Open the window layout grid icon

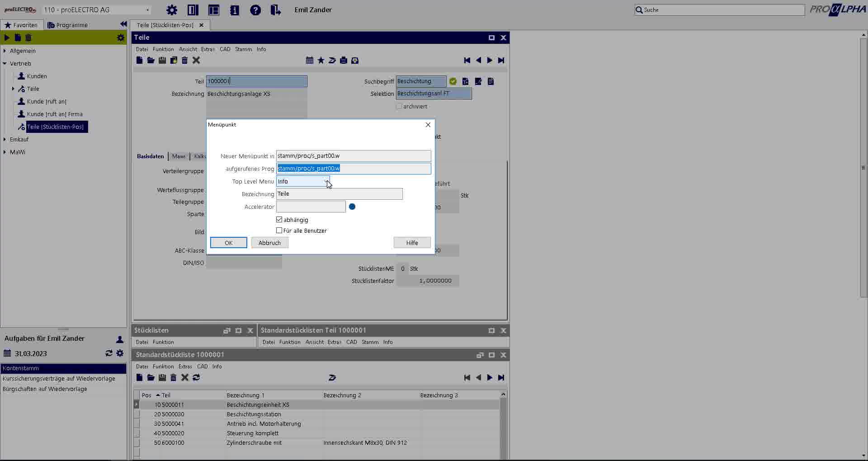(x=213, y=10)
